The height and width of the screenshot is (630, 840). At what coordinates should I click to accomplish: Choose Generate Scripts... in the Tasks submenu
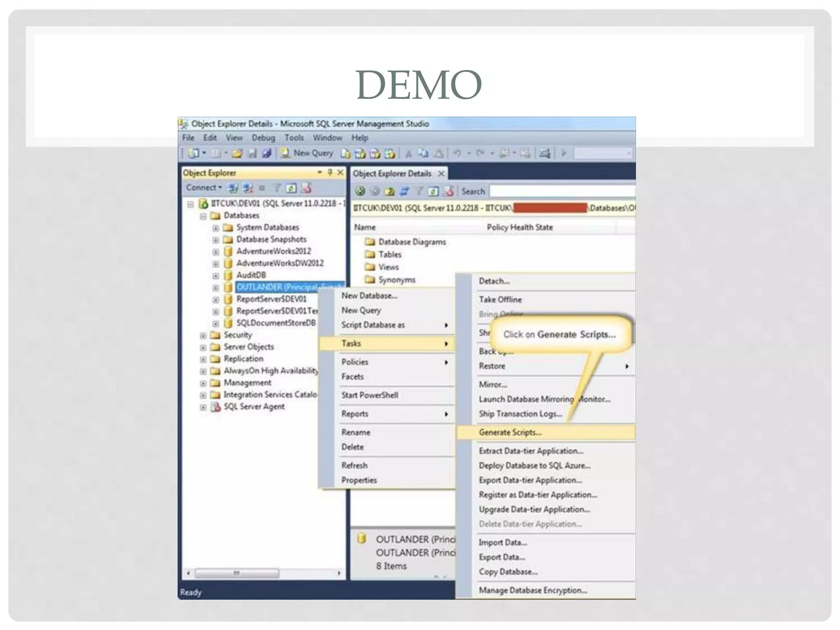click(x=546, y=432)
